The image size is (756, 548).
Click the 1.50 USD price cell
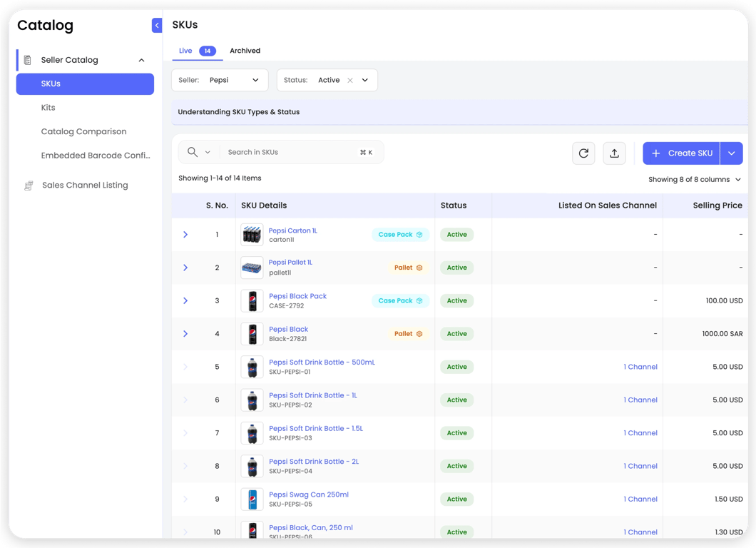pos(728,499)
